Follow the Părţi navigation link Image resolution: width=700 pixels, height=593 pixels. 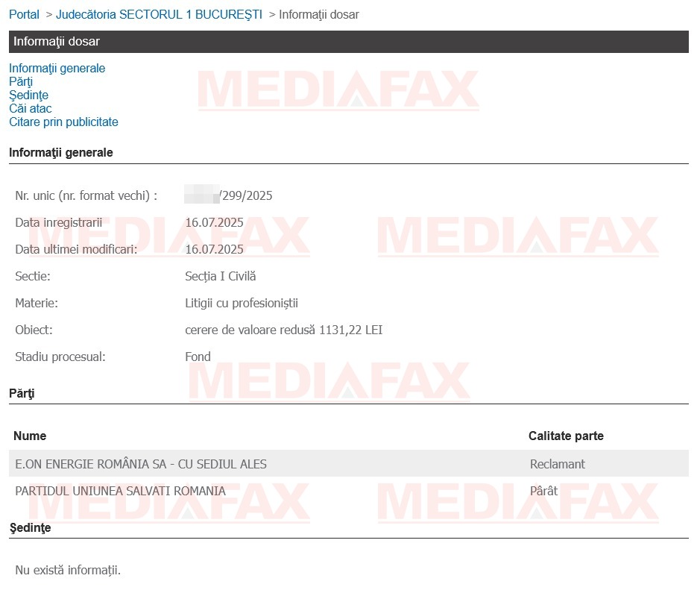tap(21, 82)
